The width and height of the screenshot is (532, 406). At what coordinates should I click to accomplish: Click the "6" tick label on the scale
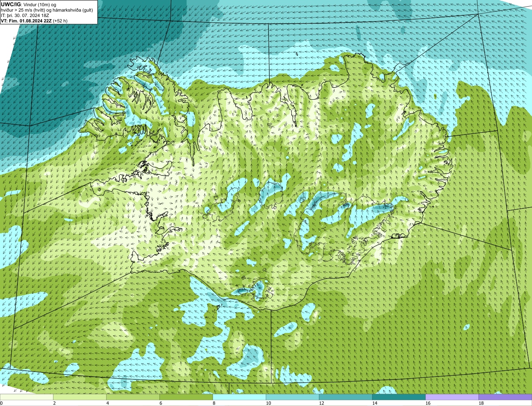click(x=161, y=403)
